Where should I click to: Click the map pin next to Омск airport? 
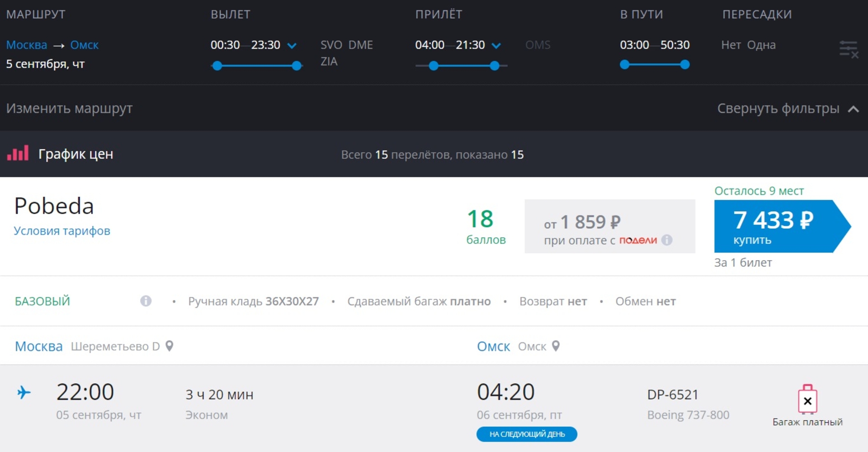(556, 346)
